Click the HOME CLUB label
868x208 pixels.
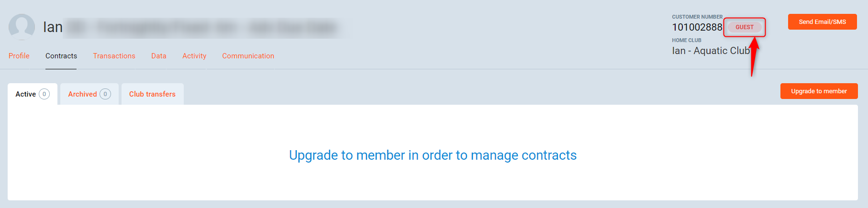point(686,40)
